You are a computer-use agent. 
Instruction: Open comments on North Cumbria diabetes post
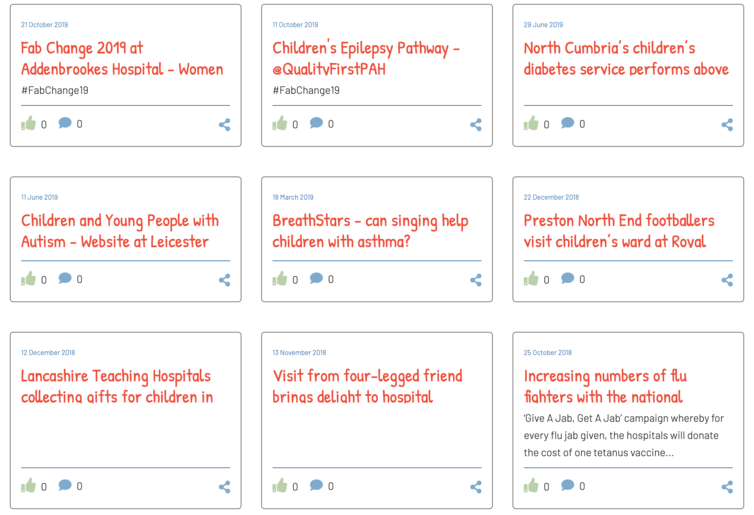pos(567,123)
